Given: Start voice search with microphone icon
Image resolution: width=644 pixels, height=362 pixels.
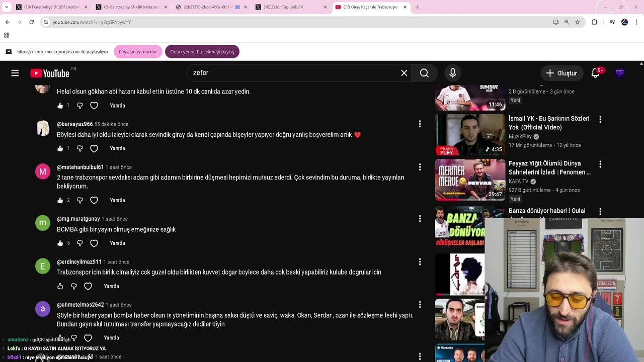Looking at the screenshot, I should pos(453,73).
